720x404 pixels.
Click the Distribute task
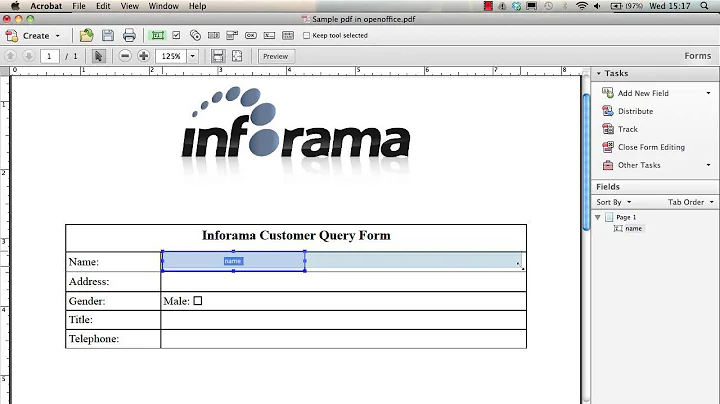pos(635,111)
